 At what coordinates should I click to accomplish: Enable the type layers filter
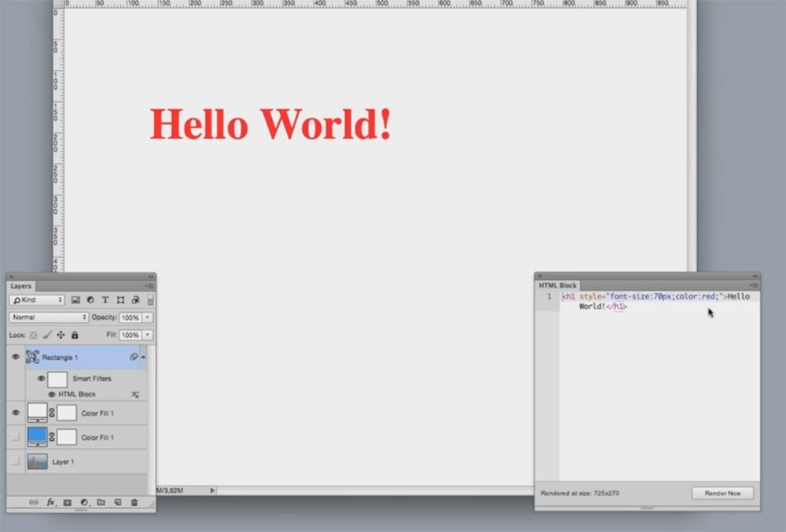(x=105, y=299)
